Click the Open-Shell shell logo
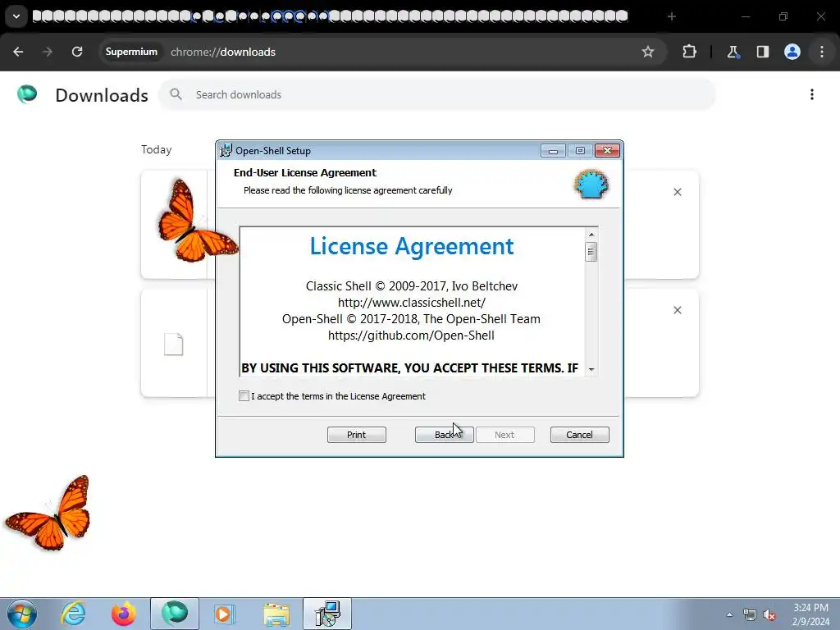This screenshot has height=630, width=840. tap(591, 185)
